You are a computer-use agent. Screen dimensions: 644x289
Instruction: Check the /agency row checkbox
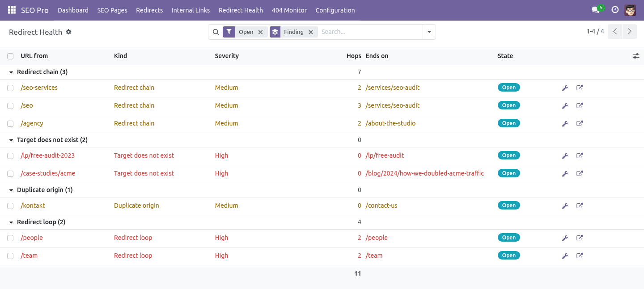pos(10,124)
